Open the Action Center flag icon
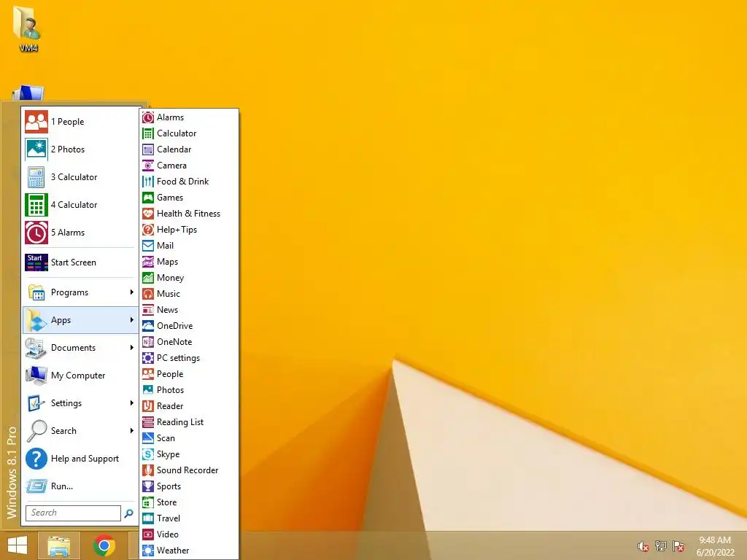This screenshot has width=747, height=560. pyautogui.click(x=678, y=546)
